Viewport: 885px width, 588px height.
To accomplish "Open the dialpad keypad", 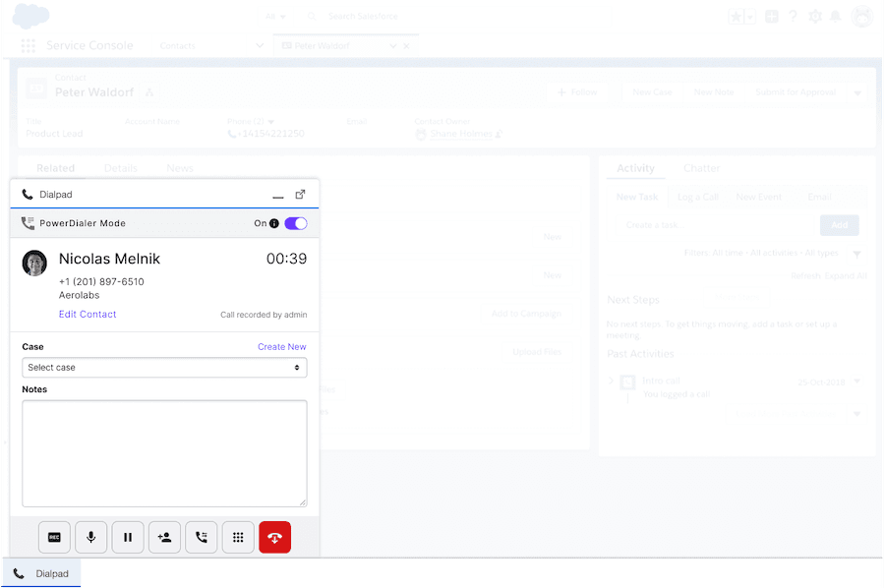I will pyautogui.click(x=238, y=537).
